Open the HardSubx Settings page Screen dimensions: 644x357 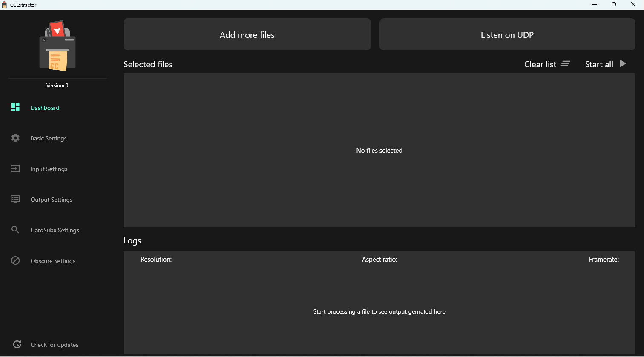(x=55, y=230)
